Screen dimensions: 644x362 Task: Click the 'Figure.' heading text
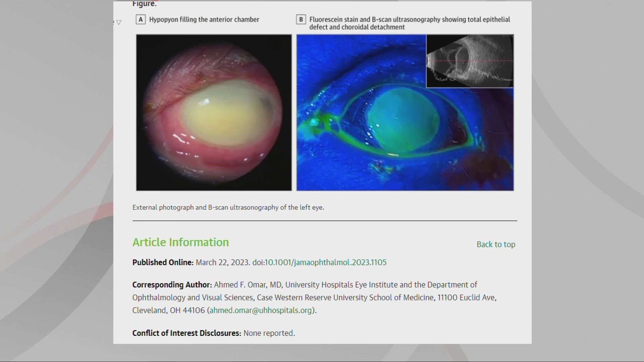[144, 4]
